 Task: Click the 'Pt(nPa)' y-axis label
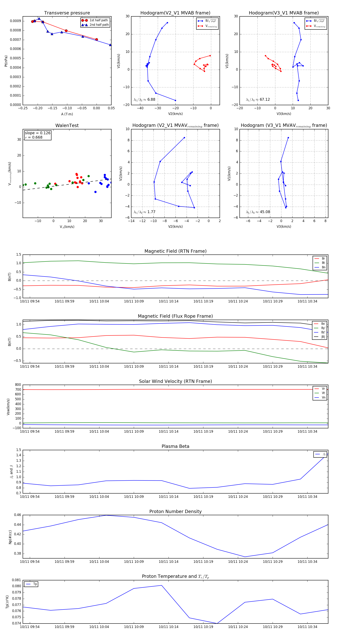click(6, 61)
